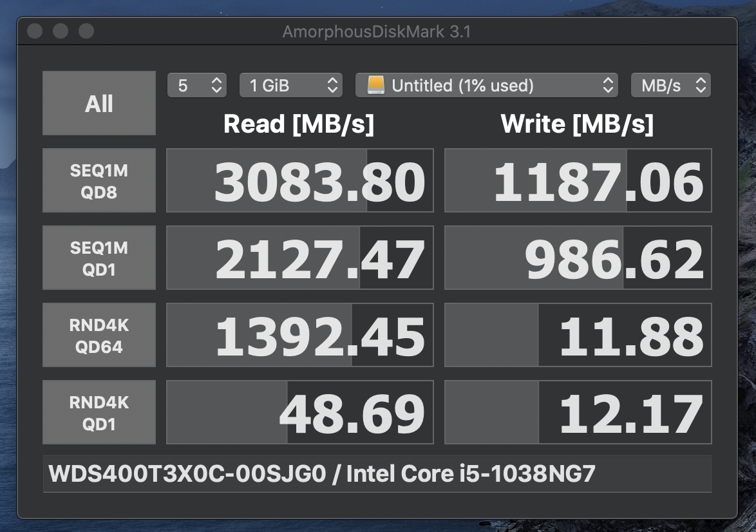Click the SEQ1M QD8 write result 1187.06
Image resolution: width=756 pixels, height=532 pixels.
(x=578, y=180)
